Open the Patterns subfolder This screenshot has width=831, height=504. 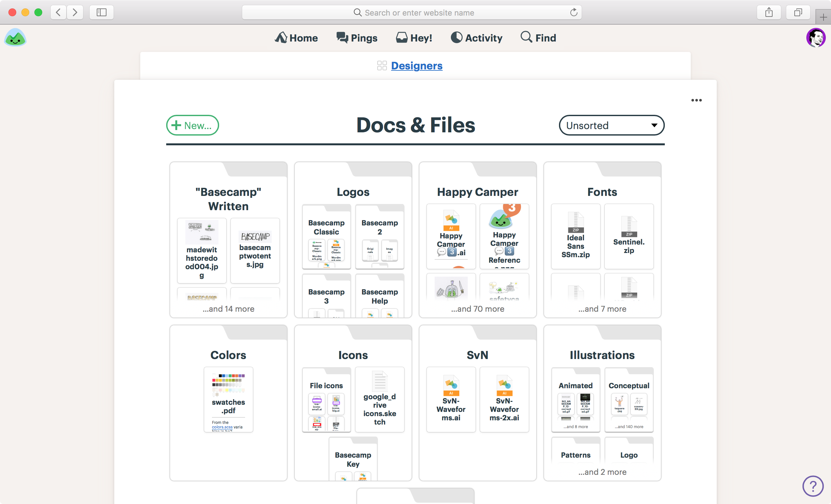coord(576,450)
